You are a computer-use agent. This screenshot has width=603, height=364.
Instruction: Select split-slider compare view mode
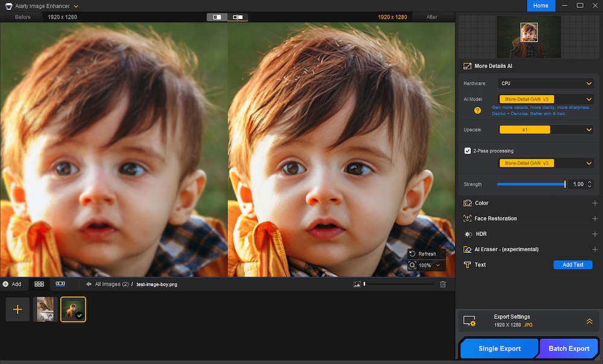[238, 17]
